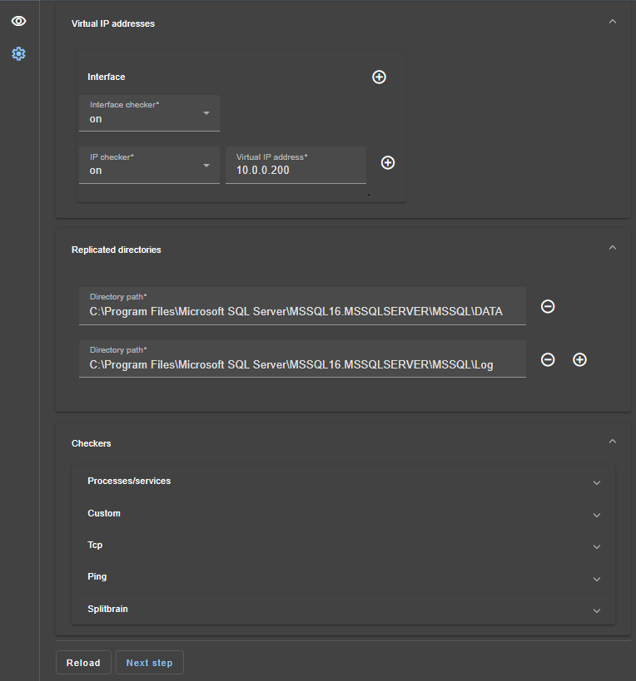Remove the MSSQL Log directory path

coord(548,359)
